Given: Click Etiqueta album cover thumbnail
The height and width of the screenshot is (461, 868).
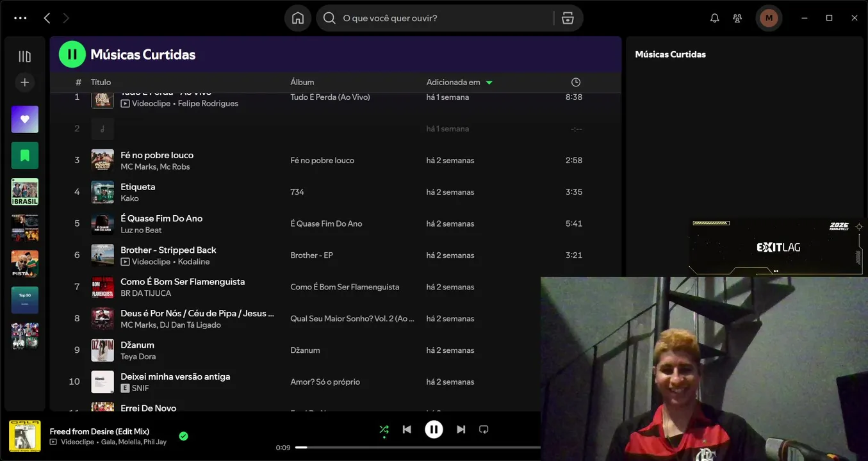Looking at the screenshot, I should click(x=102, y=192).
